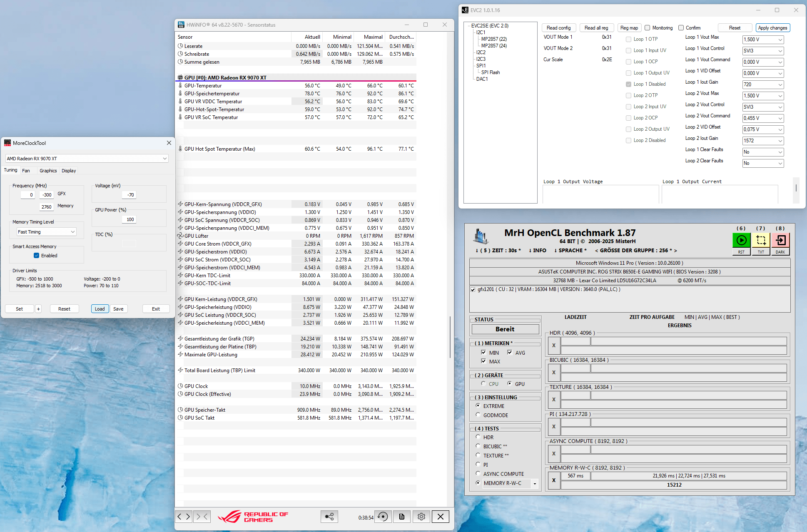The image size is (807, 532).
Task: Clear the MEMORY R-W-C result with X
Action: pyautogui.click(x=554, y=480)
